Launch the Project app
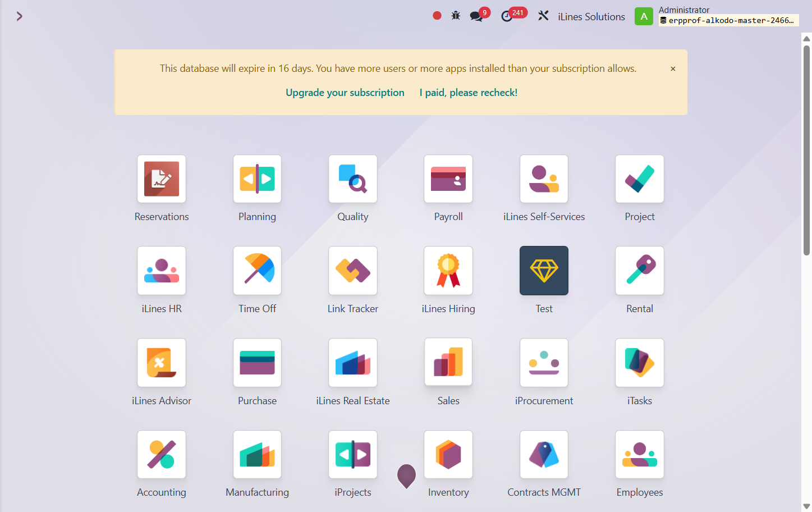Image resolution: width=812 pixels, height=512 pixels. pyautogui.click(x=640, y=179)
